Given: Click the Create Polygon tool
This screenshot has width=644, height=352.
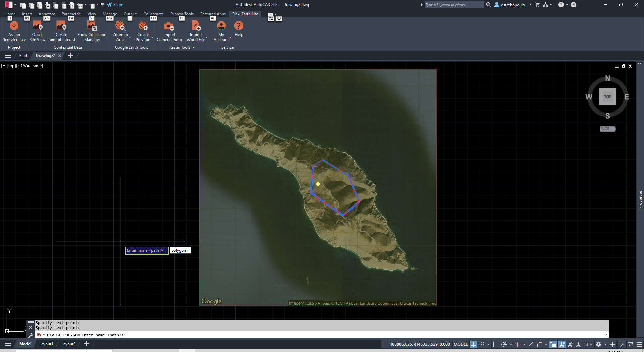Looking at the screenshot, I should pyautogui.click(x=143, y=31).
